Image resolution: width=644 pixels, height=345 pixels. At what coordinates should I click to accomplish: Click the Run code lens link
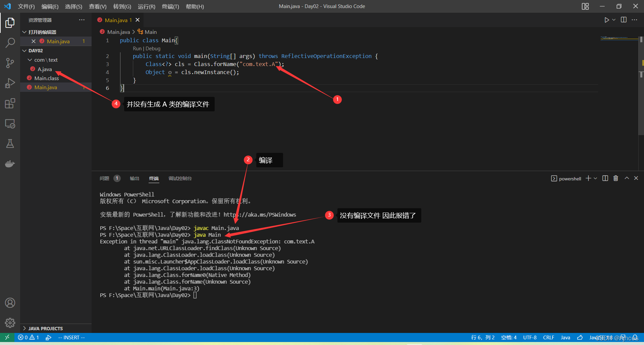[x=137, y=49]
